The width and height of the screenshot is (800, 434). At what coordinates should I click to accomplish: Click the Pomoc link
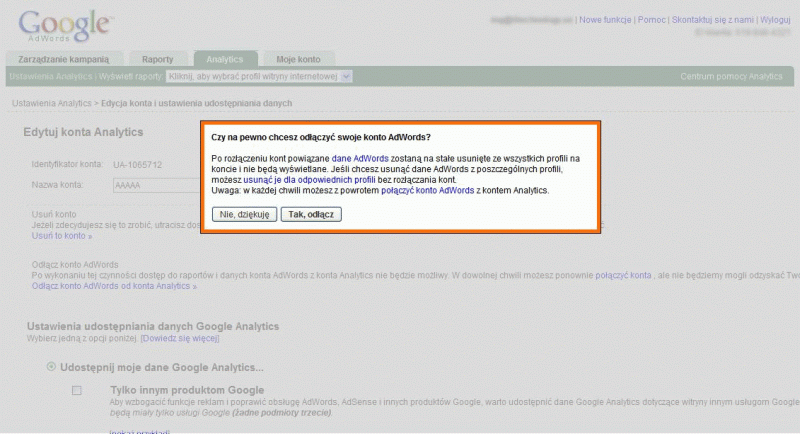(652, 20)
